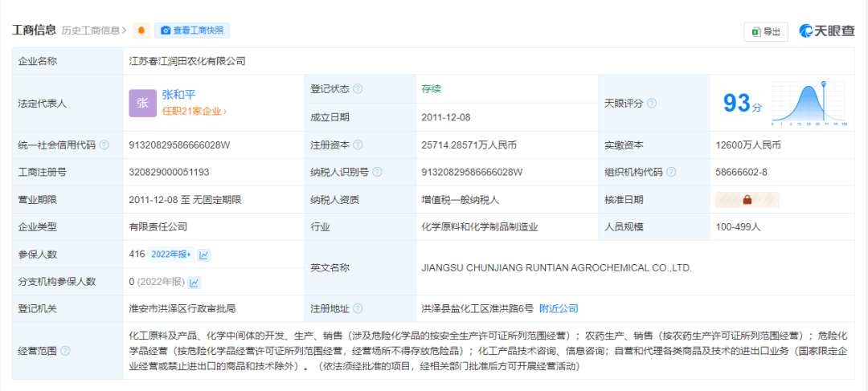This screenshot has height=391, width=868.
Task: Open 附近公司 nearby companies link
Action: [x=559, y=308]
